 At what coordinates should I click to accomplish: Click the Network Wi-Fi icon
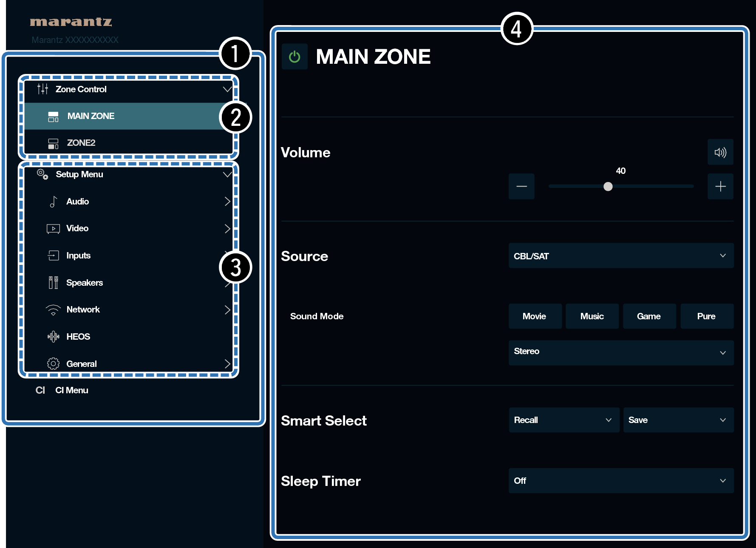pos(53,310)
